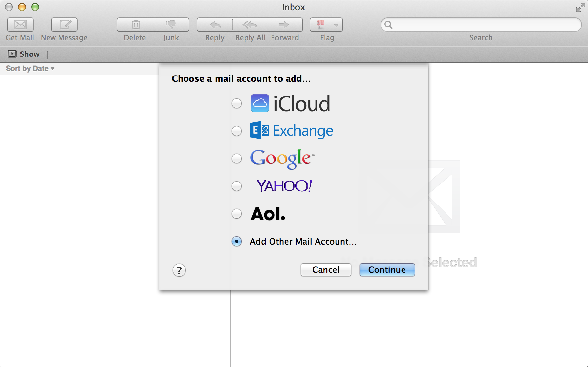Click the Show label in favorites bar
This screenshot has height=367, width=588.
coord(30,54)
